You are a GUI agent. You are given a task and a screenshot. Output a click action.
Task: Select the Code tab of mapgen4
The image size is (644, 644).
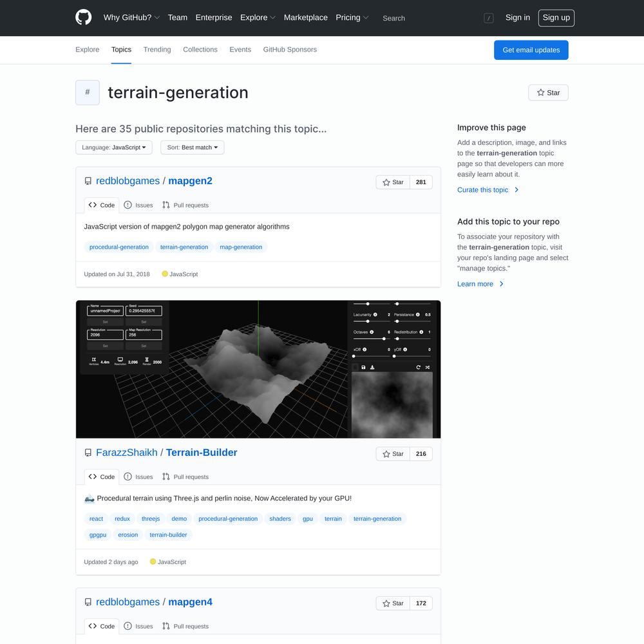click(x=102, y=627)
